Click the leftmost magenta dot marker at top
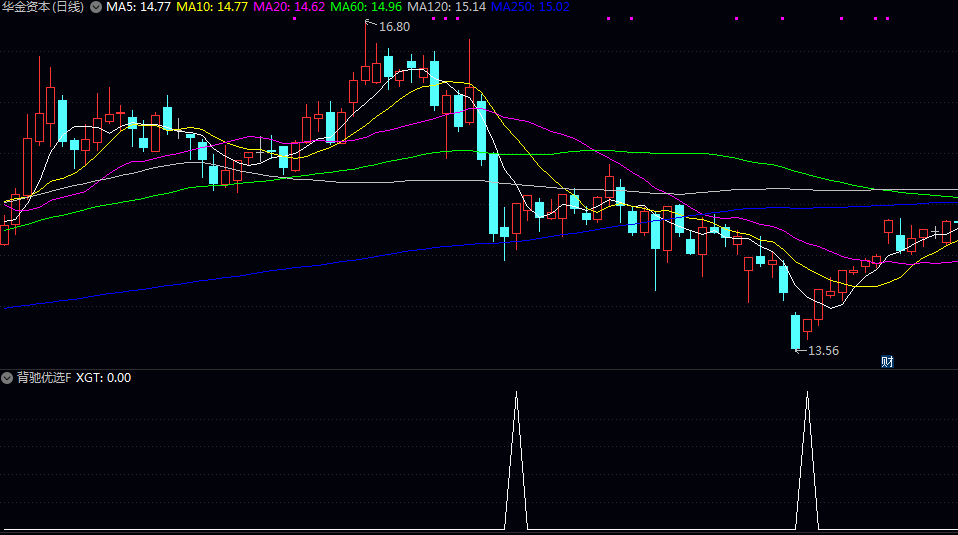The height and width of the screenshot is (535, 958). pyautogui.click(x=294, y=18)
